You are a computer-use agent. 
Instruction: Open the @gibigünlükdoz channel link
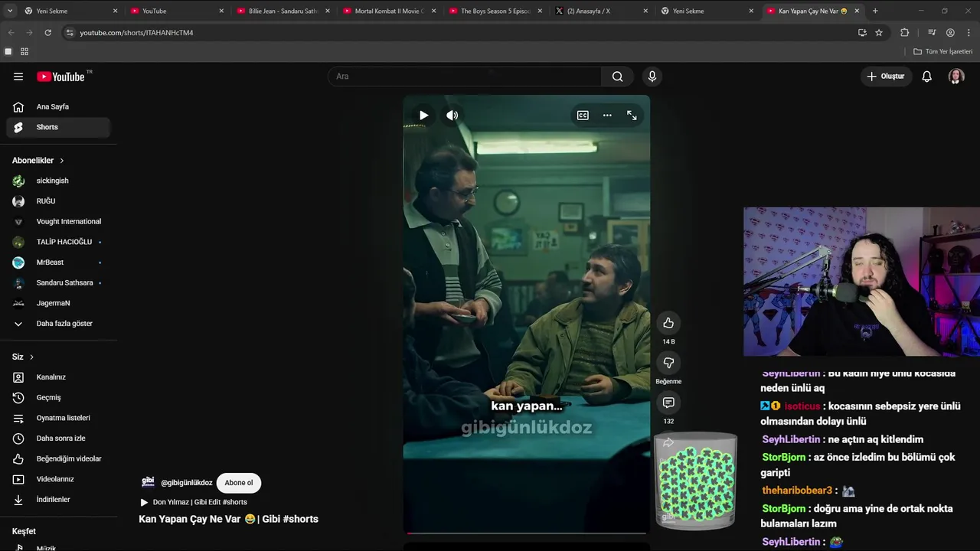(186, 483)
